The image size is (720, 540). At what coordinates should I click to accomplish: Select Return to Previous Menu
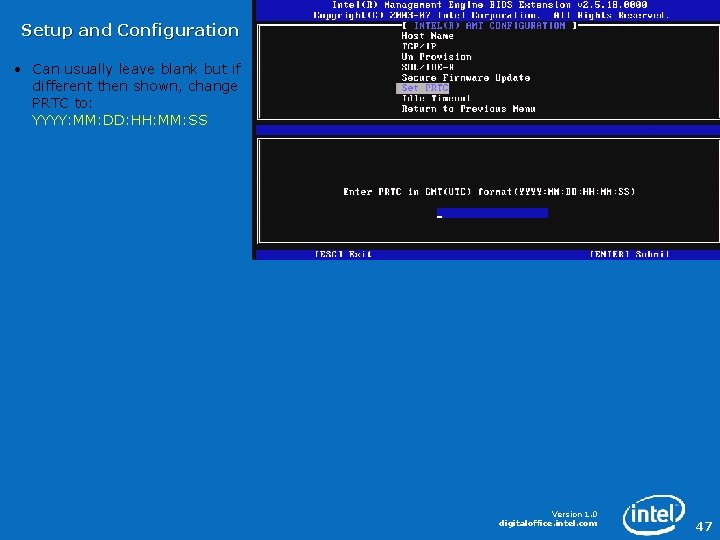point(468,109)
